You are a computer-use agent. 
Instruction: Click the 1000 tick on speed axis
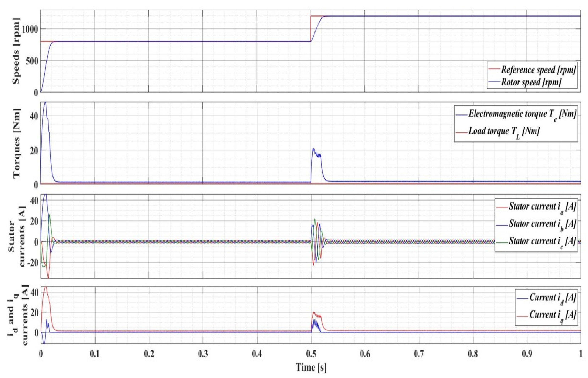(x=30, y=29)
